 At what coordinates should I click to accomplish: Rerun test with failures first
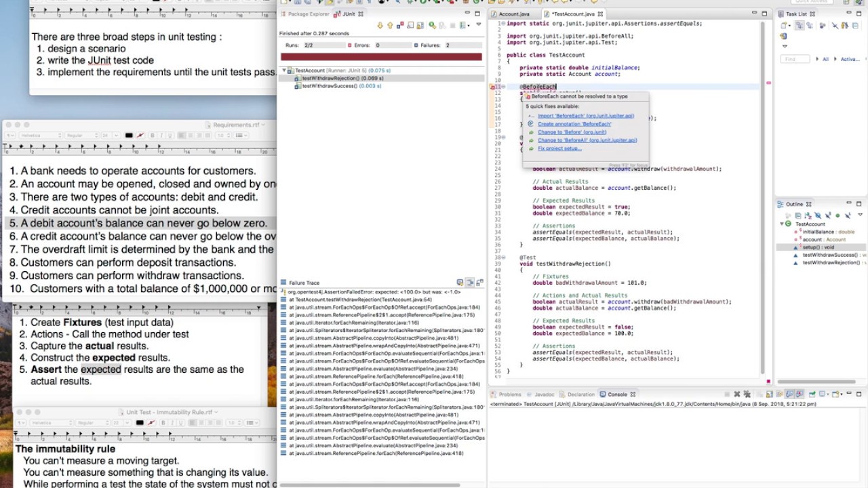tap(442, 25)
